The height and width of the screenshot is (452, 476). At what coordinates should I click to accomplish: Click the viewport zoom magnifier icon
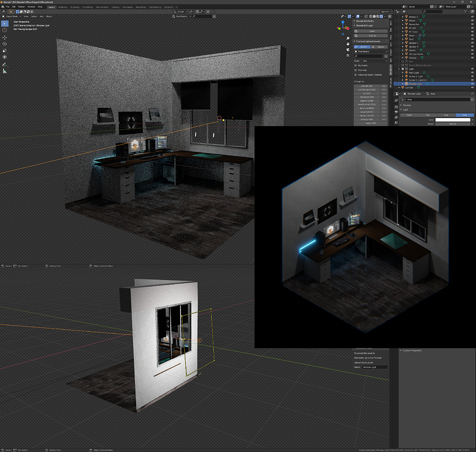(348, 38)
